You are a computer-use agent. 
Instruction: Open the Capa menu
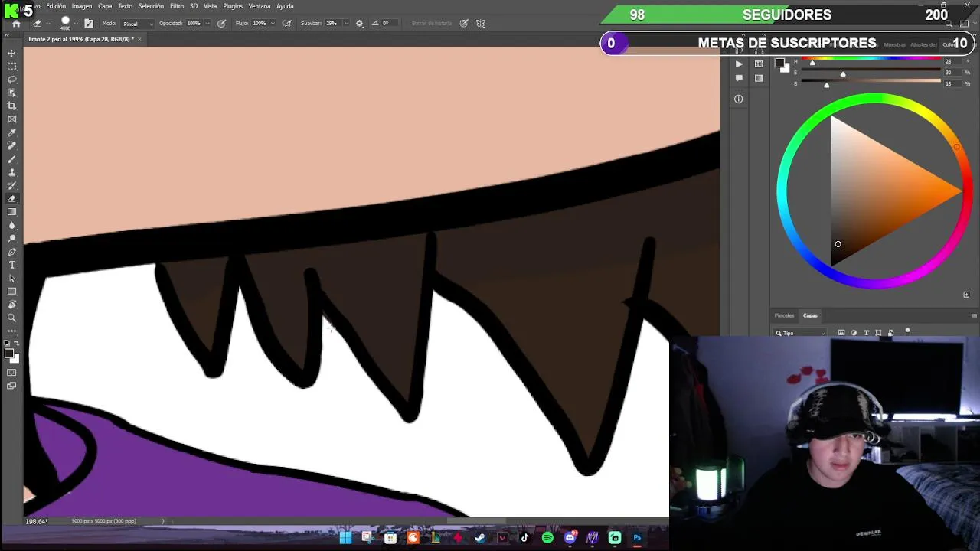point(105,6)
